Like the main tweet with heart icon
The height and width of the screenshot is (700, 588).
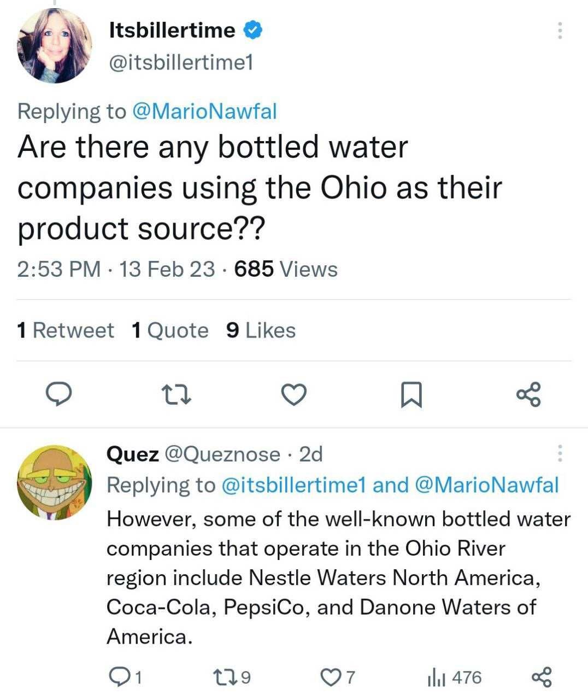[293, 394]
